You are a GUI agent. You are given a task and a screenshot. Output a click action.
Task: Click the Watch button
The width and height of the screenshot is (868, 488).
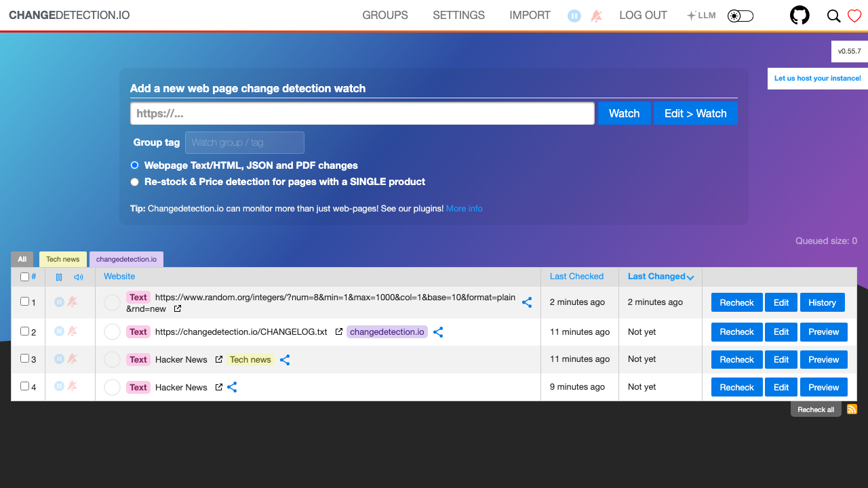(624, 113)
